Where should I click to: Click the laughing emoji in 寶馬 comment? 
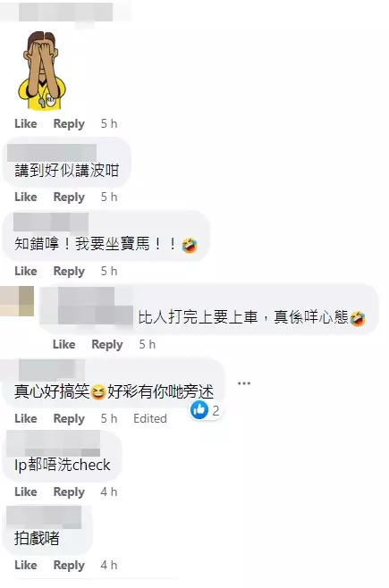point(190,245)
